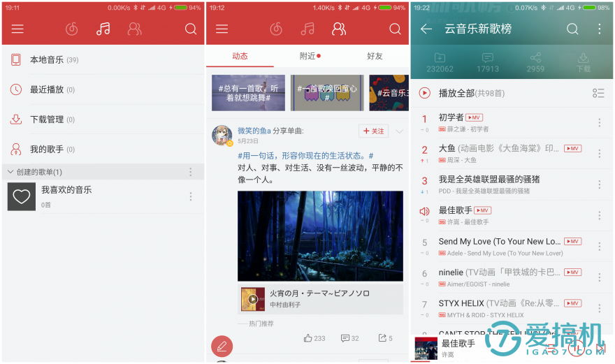
Task: Open options dots for ninelie
Action: click(600, 277)
